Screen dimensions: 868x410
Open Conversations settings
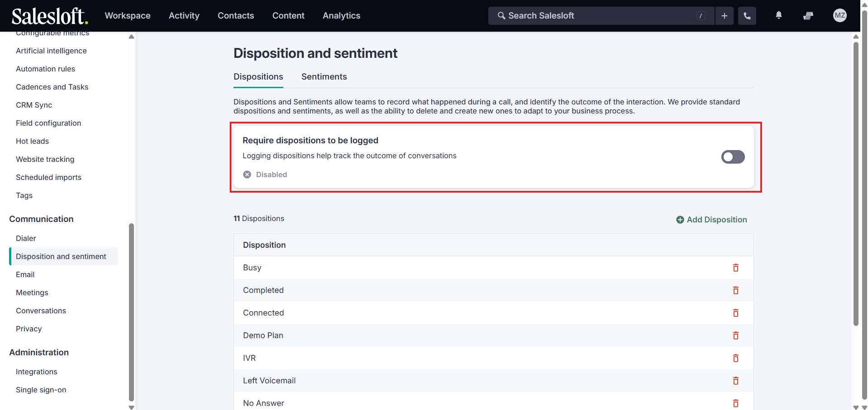(41, 311)
